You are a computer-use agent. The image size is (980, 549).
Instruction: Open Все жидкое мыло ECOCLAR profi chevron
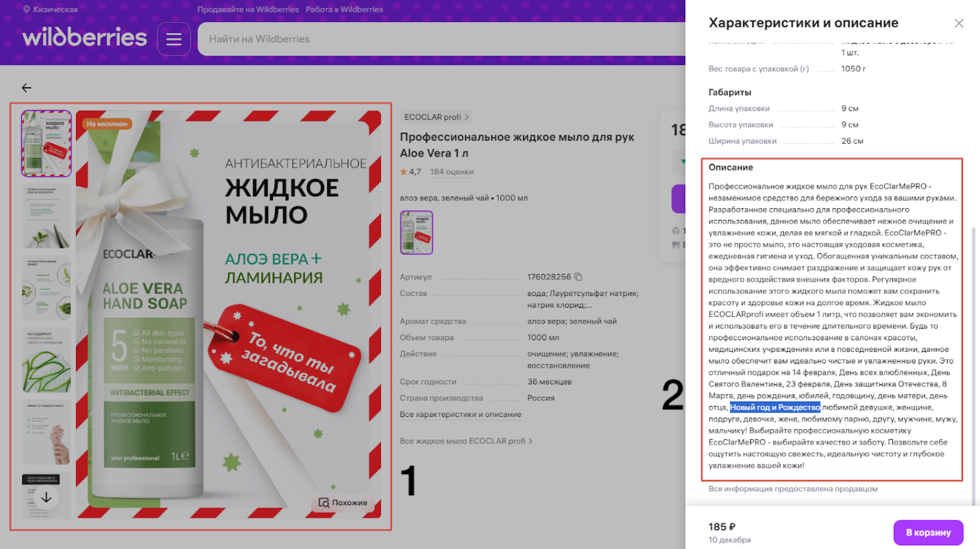pyautogui.click(x=530, y=441)
